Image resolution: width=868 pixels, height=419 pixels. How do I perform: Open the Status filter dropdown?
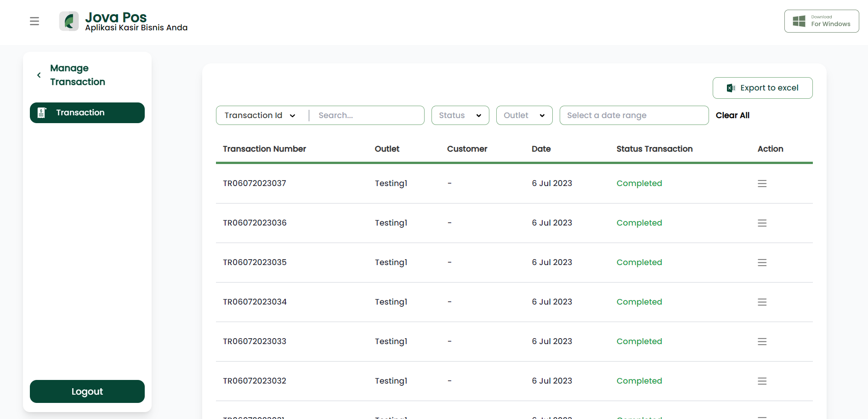tap(460, 115)
